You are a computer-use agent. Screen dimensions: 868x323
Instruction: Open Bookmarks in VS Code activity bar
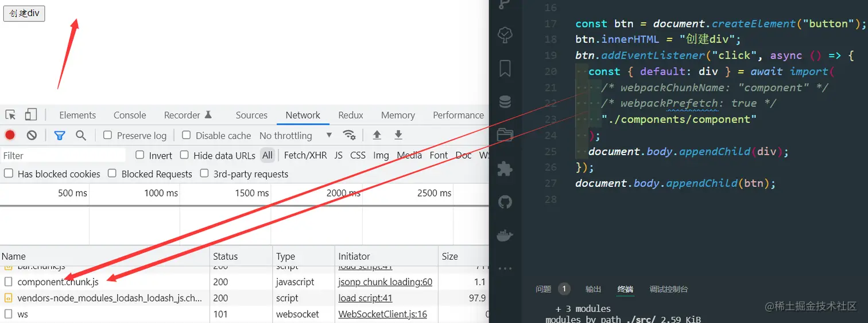coord(505,69)
